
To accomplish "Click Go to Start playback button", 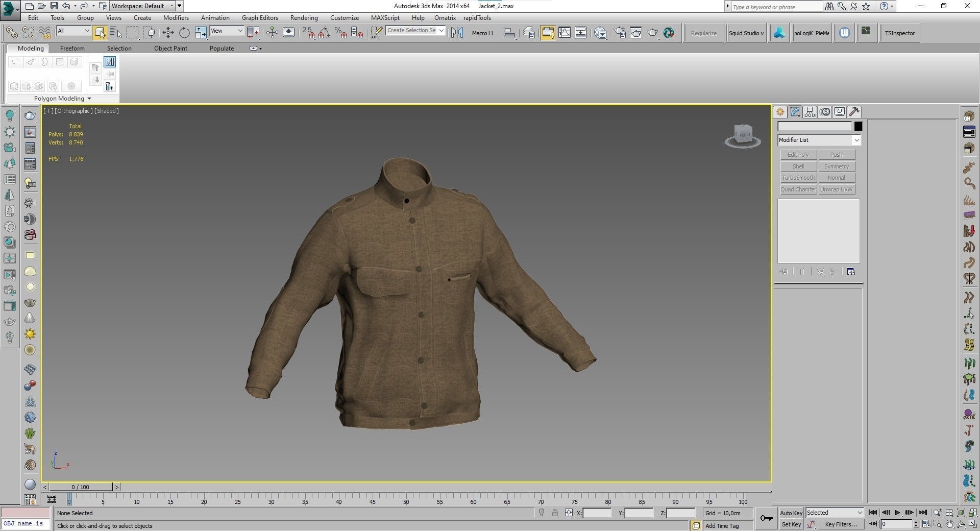I will pos(873,513).
